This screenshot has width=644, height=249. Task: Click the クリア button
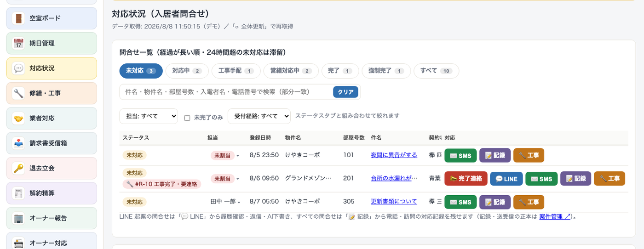point(345,92)
